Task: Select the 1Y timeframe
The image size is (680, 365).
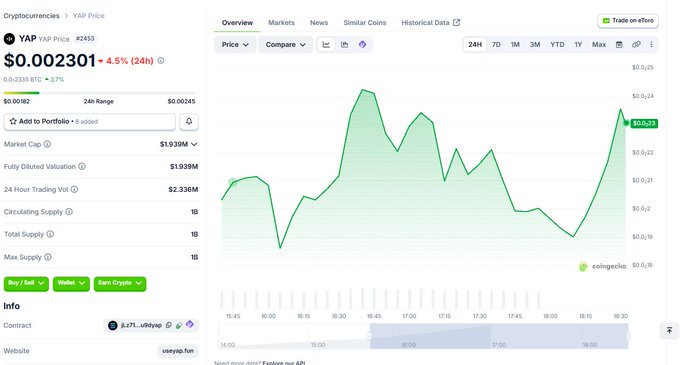Action: (578, 45)
